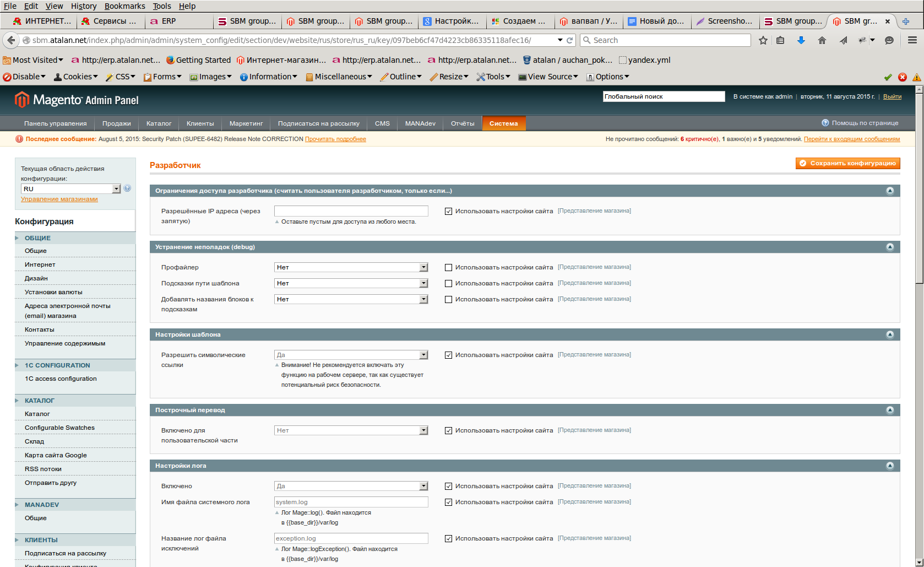The width and height of the screenshot is (924, 567).
Task: Open the template path hints dropdown
Action: [351, 283]
